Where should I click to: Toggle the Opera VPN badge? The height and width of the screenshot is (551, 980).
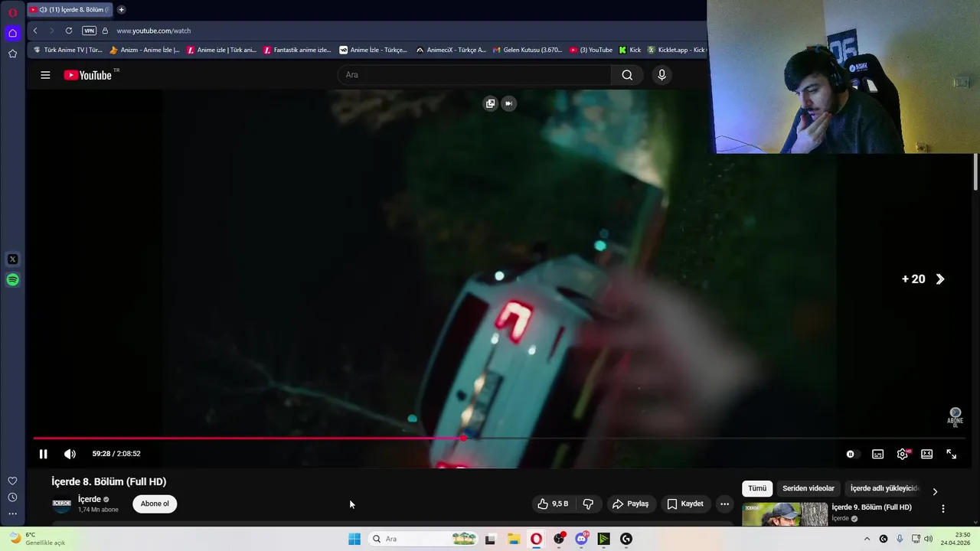(89, 31)
